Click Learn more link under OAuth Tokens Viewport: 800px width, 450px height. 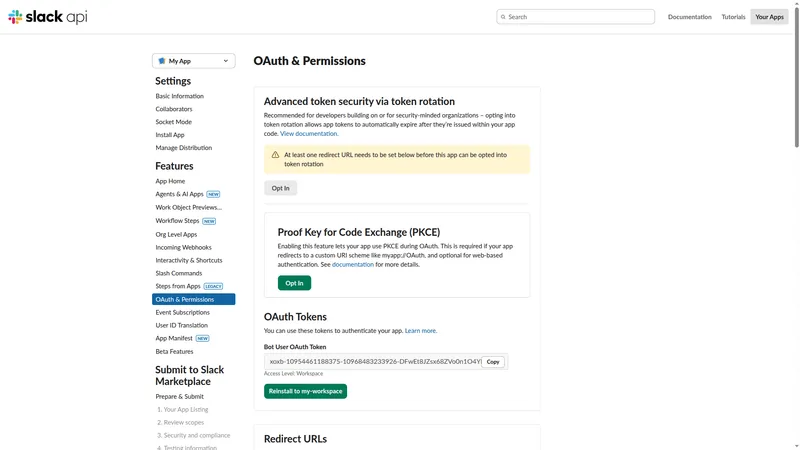click(x=420, y=331)
